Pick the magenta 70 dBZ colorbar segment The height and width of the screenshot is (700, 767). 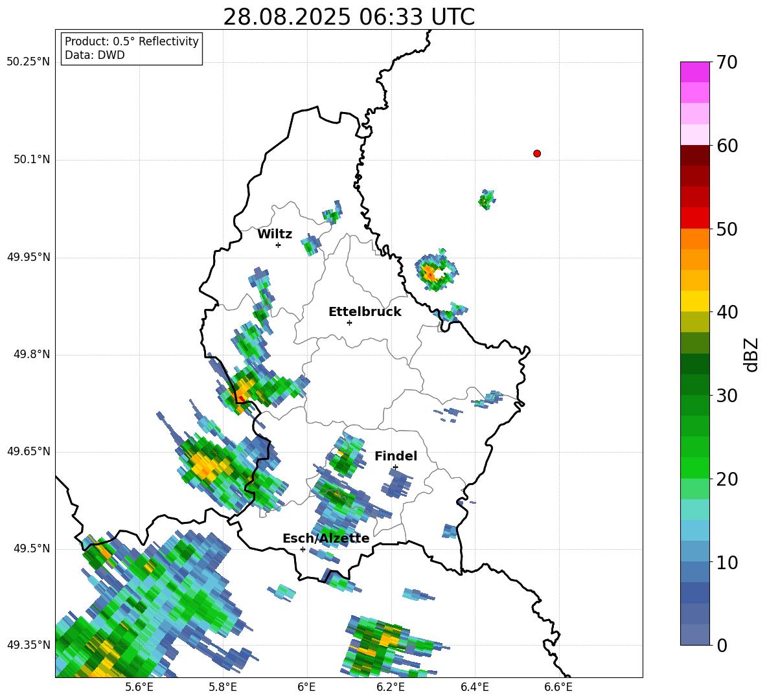(x=694, y=72)
